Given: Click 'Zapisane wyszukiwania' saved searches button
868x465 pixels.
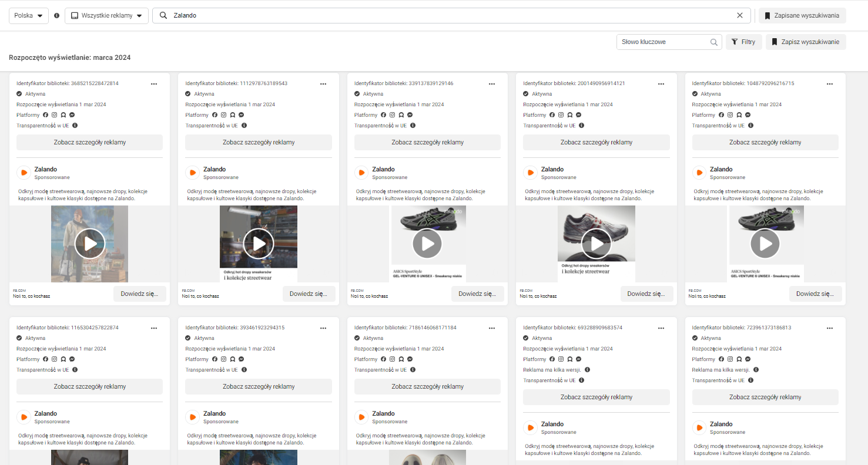Looking at the screenshot, I should 802,16.
